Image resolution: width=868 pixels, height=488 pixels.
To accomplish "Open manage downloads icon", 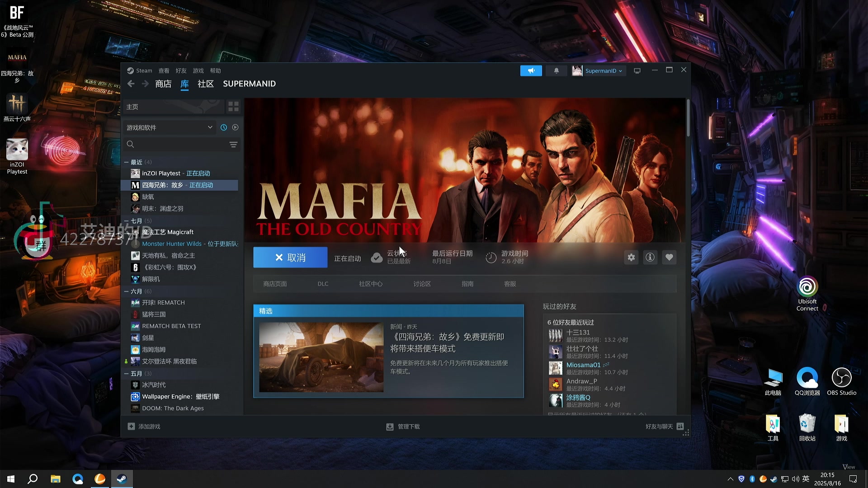I will pos(390,427).
